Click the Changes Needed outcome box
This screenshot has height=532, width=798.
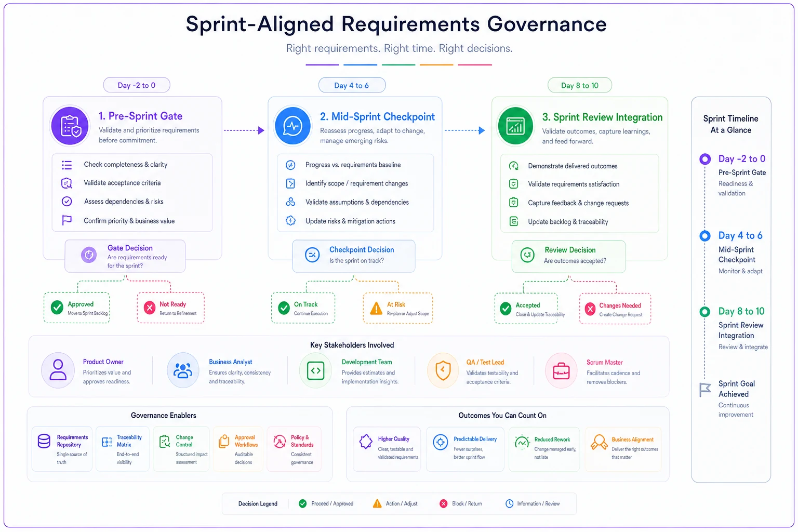point(615,309)
